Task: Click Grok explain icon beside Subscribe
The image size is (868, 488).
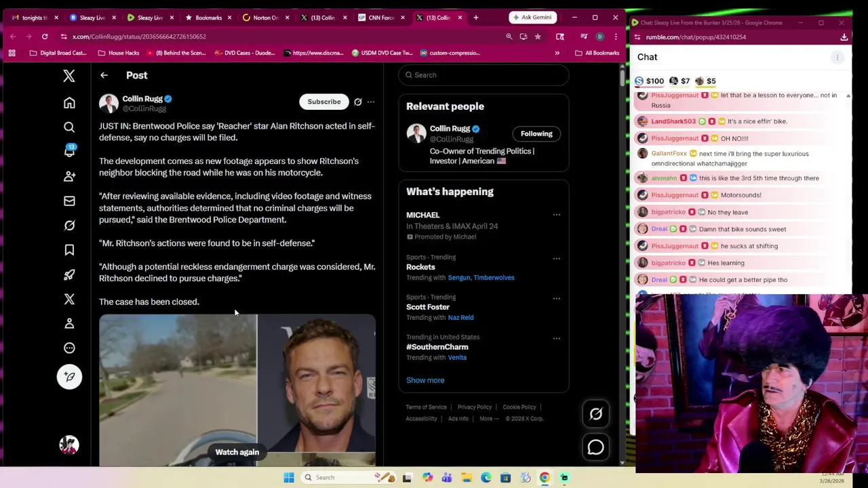Action: click(358, 102)
